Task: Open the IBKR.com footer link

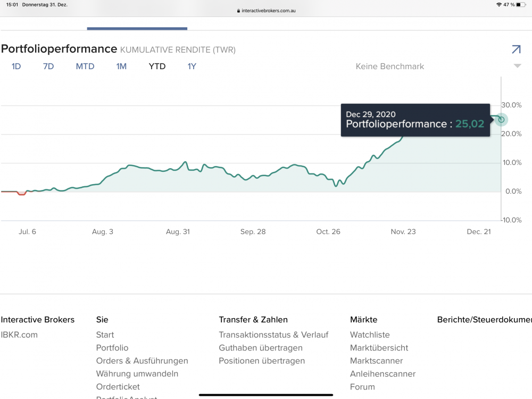Action: coord(19,335)
